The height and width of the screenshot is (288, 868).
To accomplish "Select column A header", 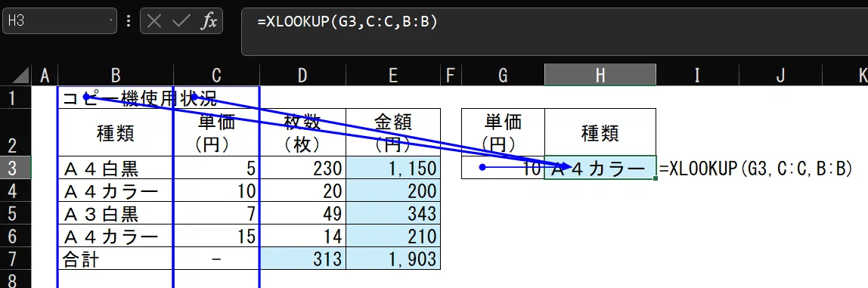I will (x=45, y=76).
